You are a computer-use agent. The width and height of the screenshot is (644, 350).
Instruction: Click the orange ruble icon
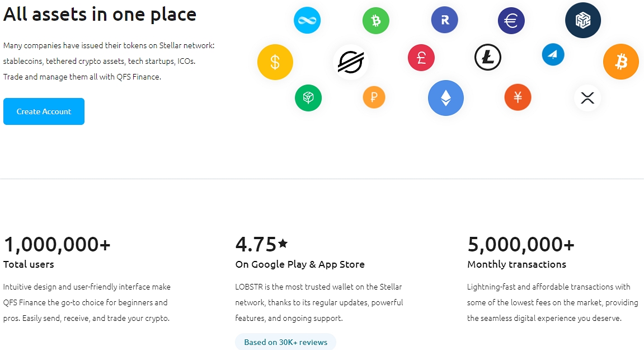point(374,97)
